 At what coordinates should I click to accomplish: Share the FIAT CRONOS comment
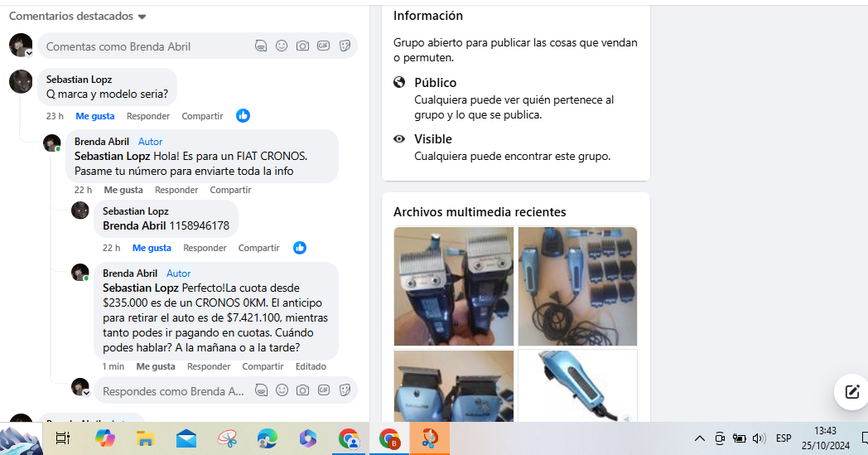tap(230, 190)
